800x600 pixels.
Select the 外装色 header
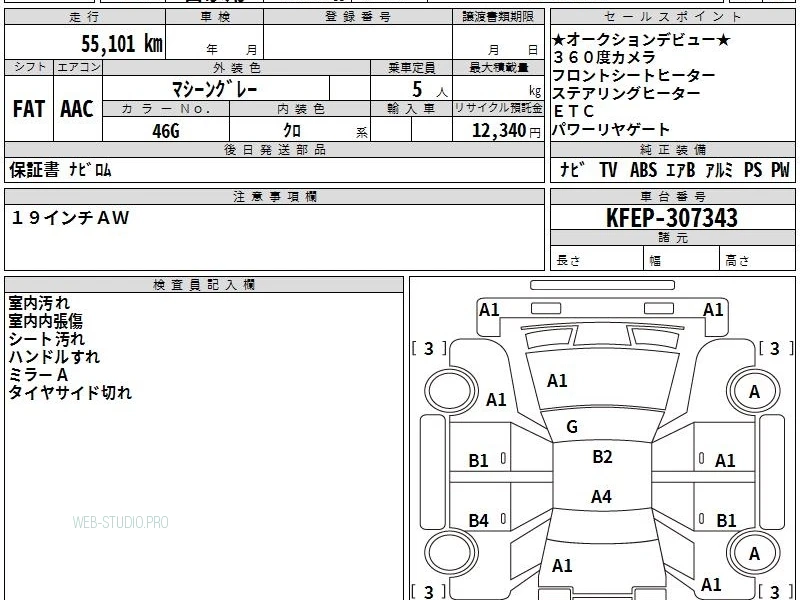point(237,68)
